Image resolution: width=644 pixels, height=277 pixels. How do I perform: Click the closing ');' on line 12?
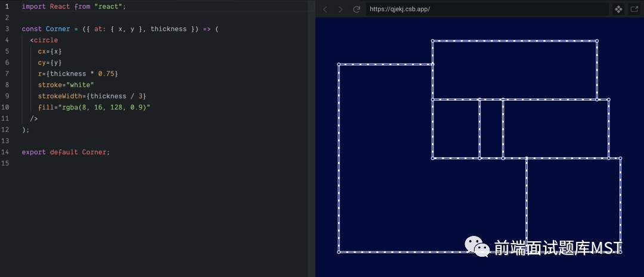coord(26,130)
